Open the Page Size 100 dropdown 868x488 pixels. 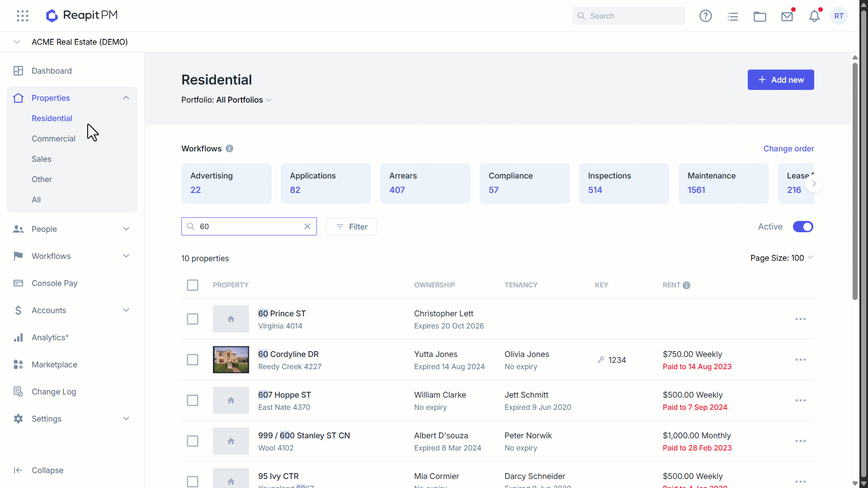pyautogui.click(x=782, y=258)
